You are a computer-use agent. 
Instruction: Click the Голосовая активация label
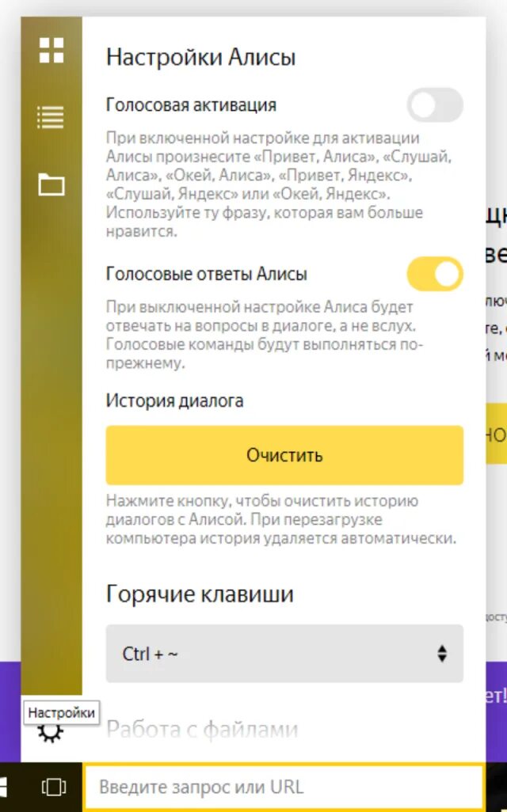[x=191, y=105]
